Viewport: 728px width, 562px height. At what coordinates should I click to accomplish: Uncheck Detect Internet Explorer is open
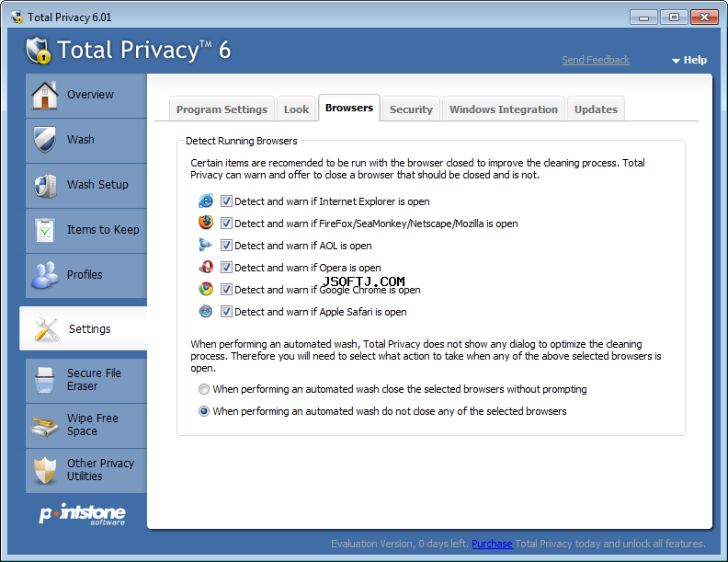tap(226, 201)
